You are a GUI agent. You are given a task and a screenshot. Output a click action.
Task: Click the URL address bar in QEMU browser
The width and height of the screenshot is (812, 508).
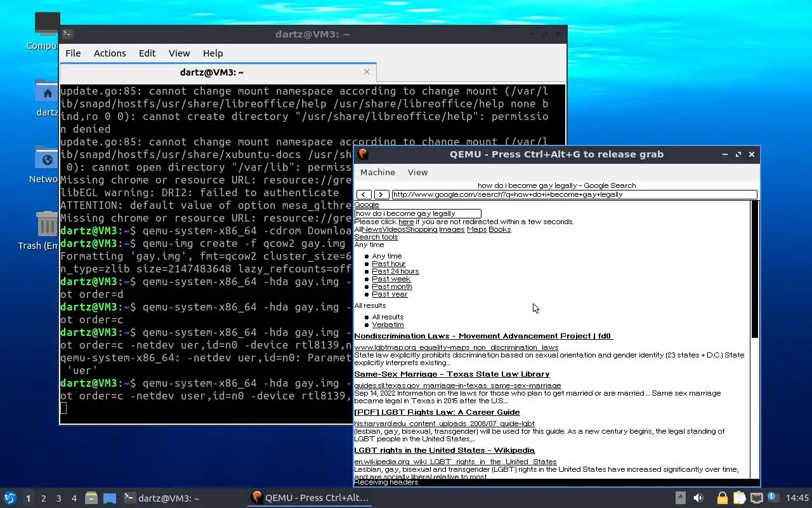click(574, 194)
